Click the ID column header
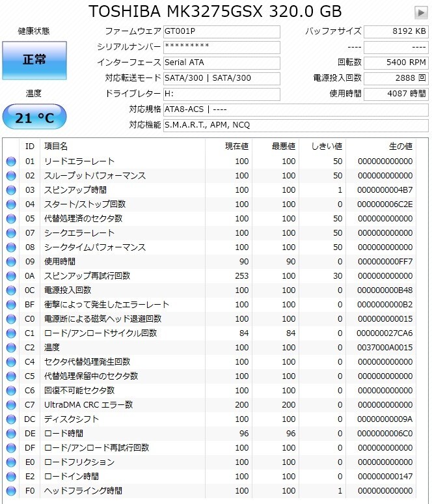432x504 pixels. (x=30, y=147)
